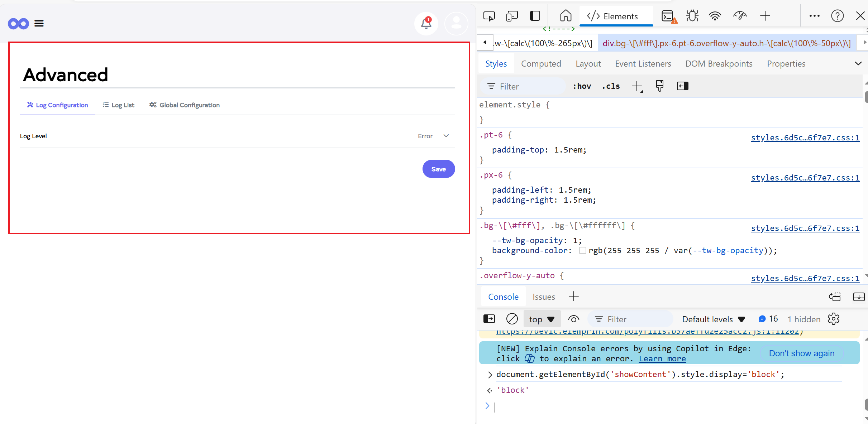Open console settings gear icon

point(834,319)
